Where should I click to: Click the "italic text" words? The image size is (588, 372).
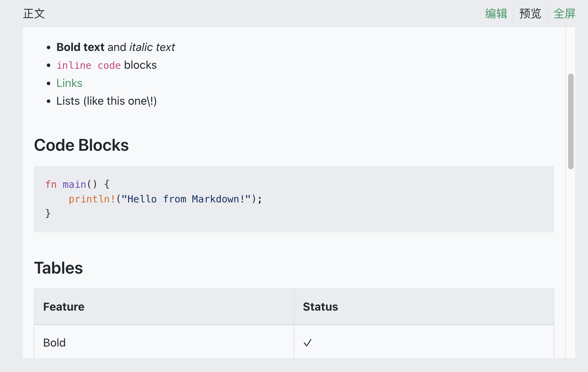tap(152, 47)
